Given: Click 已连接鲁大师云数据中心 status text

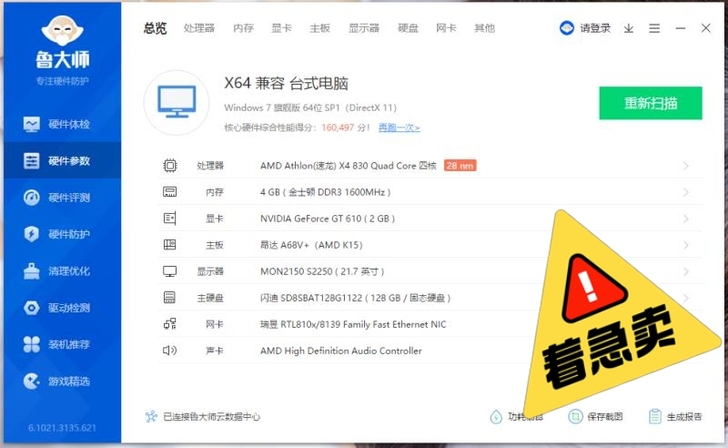Looking at the screenshot, I should [x=211, y=416].
